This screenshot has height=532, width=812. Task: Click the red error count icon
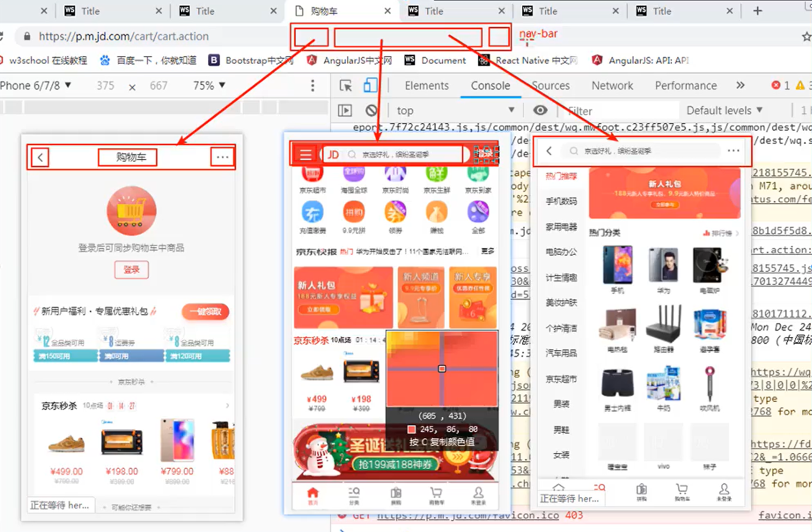[776, 85]
